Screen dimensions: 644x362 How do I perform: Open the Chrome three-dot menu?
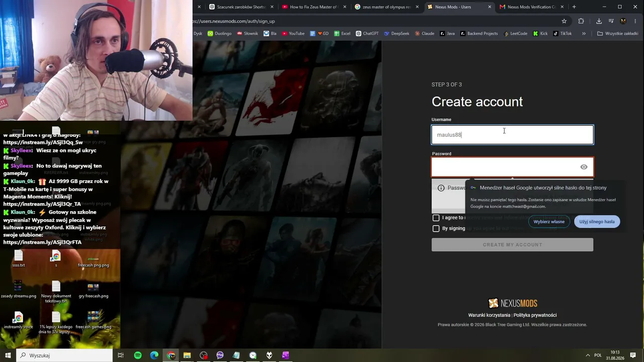coord(635,21)
